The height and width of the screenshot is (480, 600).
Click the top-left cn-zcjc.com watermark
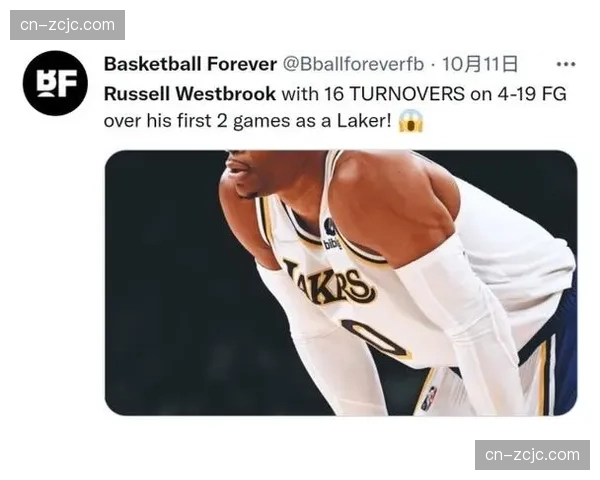(x=67, y=25)
